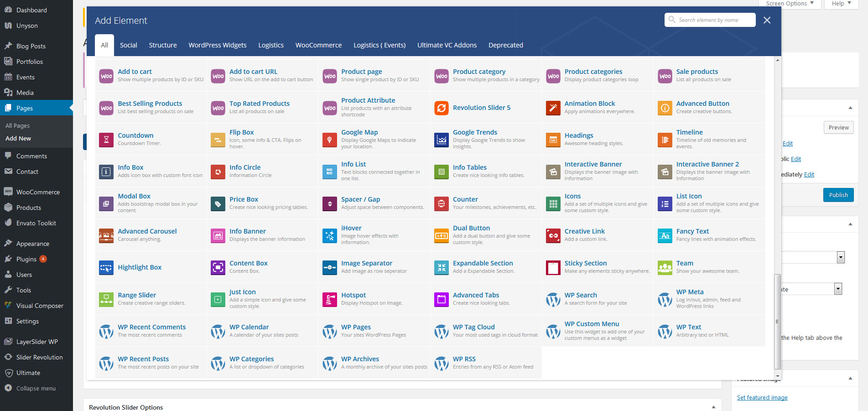Open the upper page attributes dropdown
The height and width of the screenshot is (411, 868).
pos(841,257)
